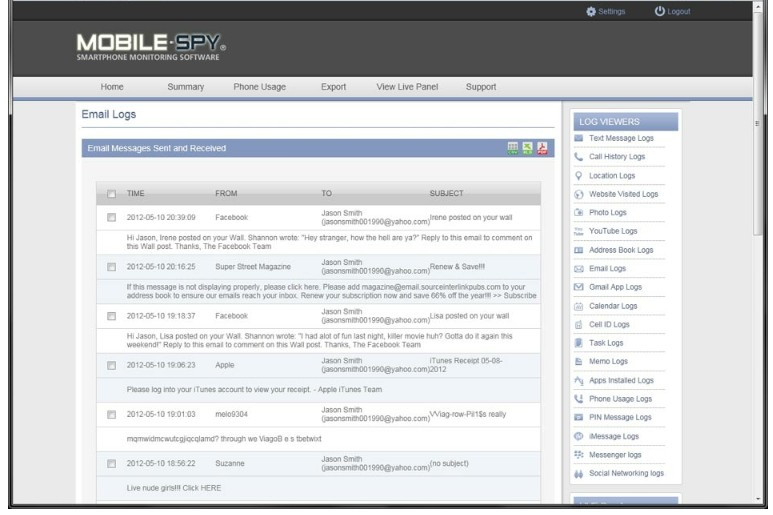Click the Phone Usage Logs icon
The width and height of the screenshot is (773, 515).
(579, 399)
